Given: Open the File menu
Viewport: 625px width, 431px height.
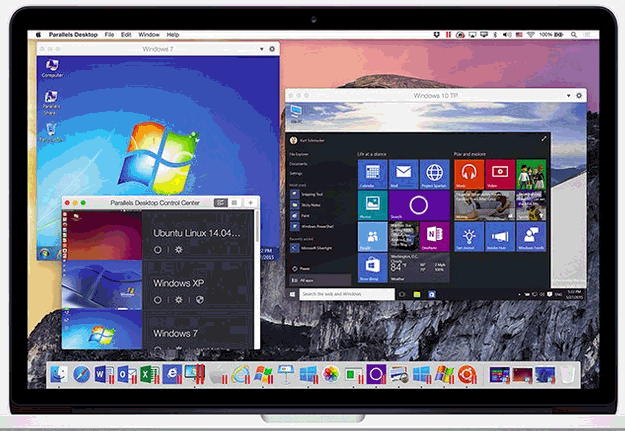Looking at the screenshot, I should [x=109, y=35].
